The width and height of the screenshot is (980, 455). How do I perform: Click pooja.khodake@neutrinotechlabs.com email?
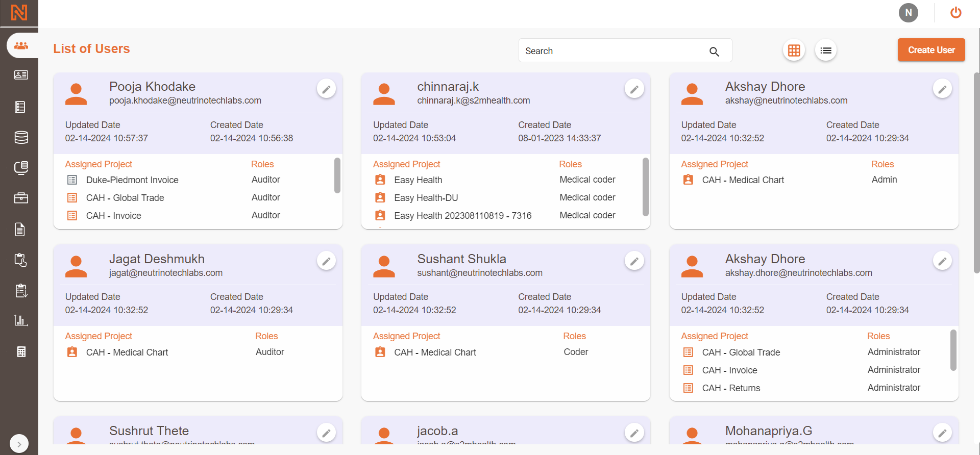tap(185, 101)
